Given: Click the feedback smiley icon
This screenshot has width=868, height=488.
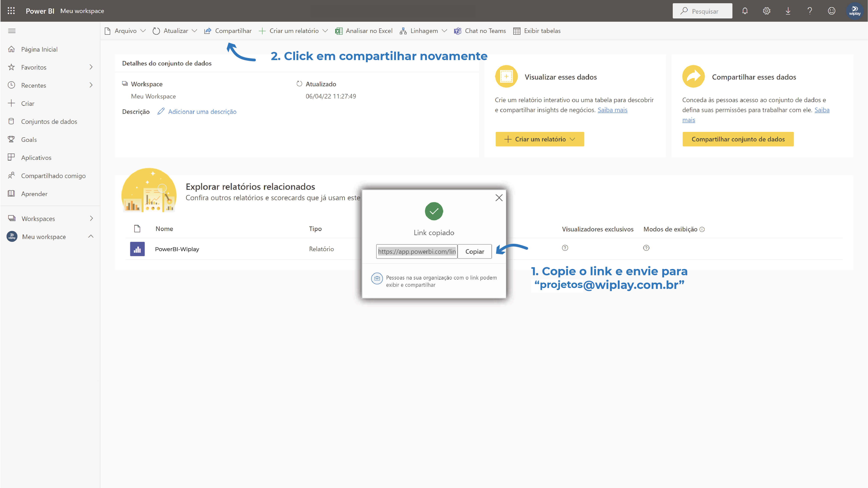Looking at the screenshot, I should (x=831, y=11).
